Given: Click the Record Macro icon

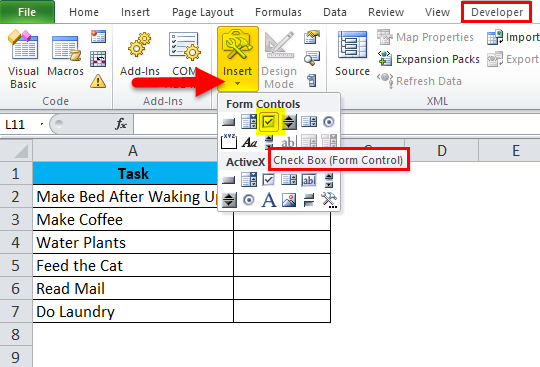Looking at the screenshot, I should pos(98,36).
